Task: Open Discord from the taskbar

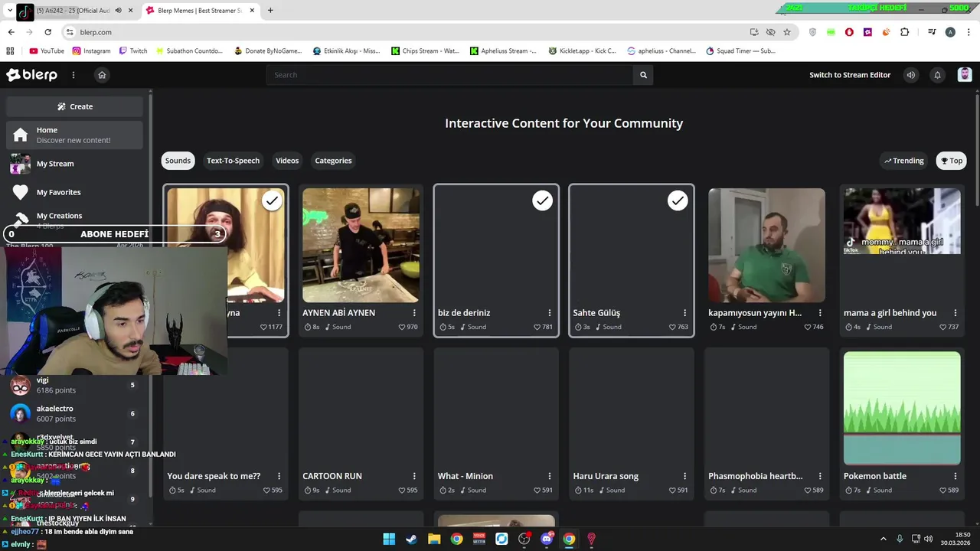Action: [x=547, y=539]
